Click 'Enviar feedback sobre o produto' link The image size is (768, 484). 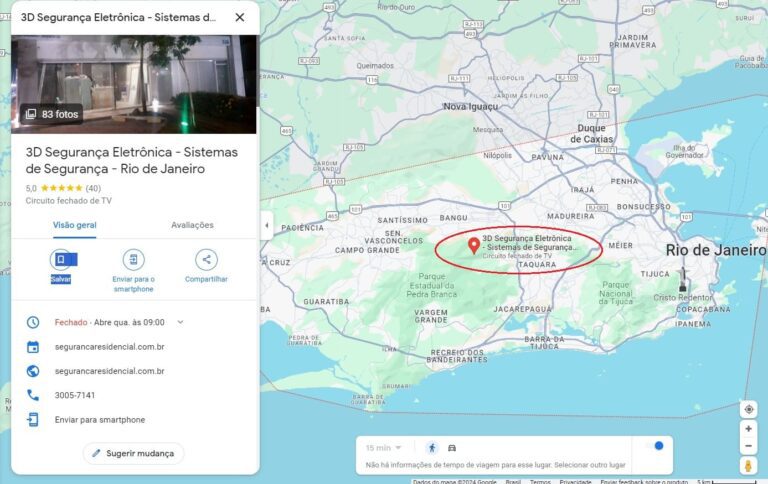point(644,482)
